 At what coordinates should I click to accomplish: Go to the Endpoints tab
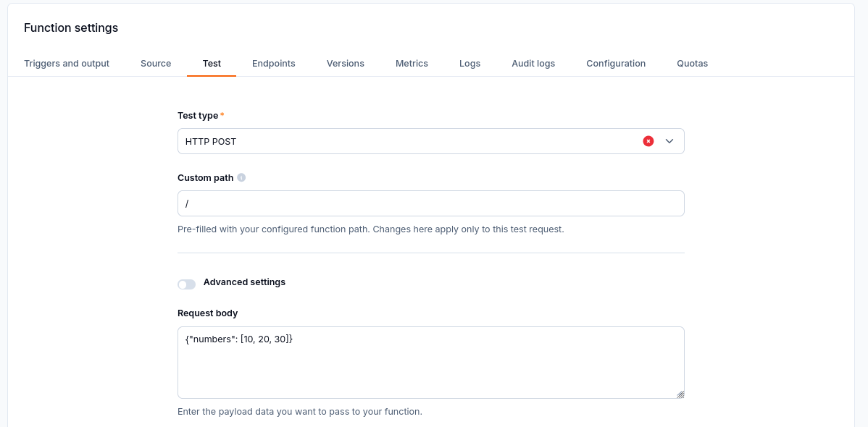[273, 63]
